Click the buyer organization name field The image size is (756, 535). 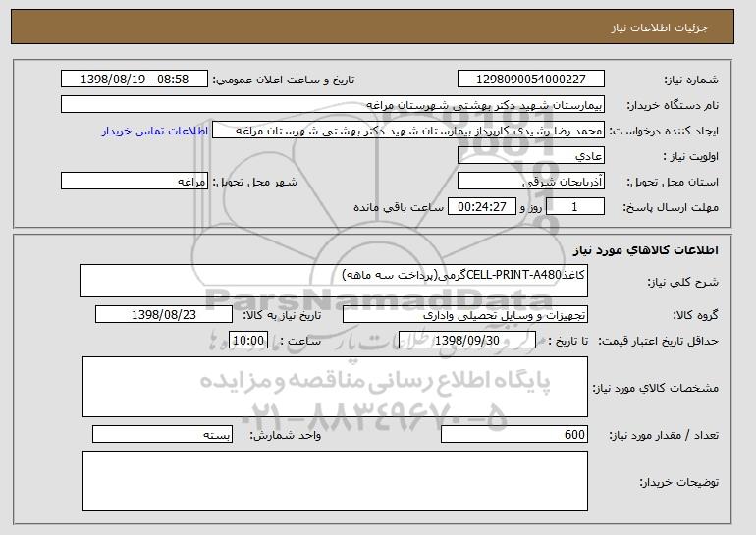[333, 105]
